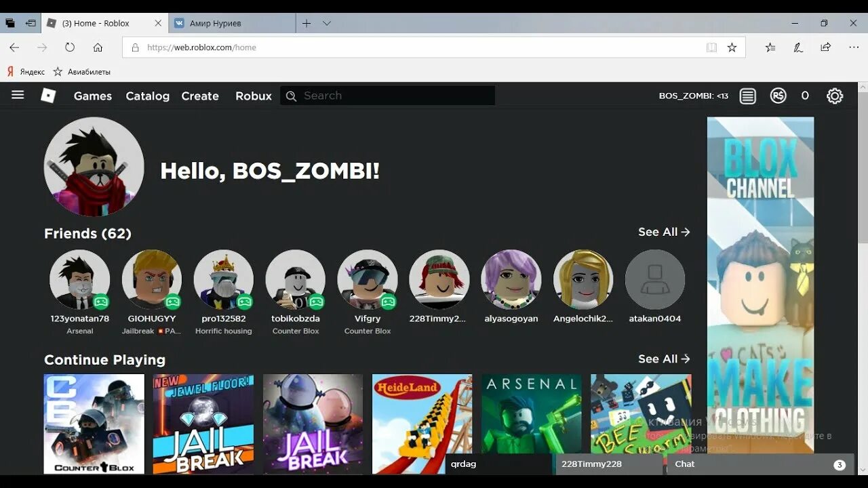The height and width of the screenshot is (488, 868).
Task: Close the Home - Roblox tab
Action: point(158,23)
